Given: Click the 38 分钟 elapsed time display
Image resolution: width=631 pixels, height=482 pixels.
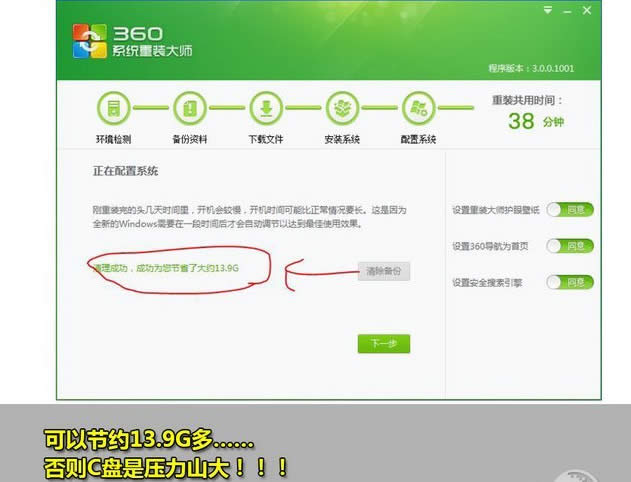Looking at the screenshot, I should click(534, 121).
